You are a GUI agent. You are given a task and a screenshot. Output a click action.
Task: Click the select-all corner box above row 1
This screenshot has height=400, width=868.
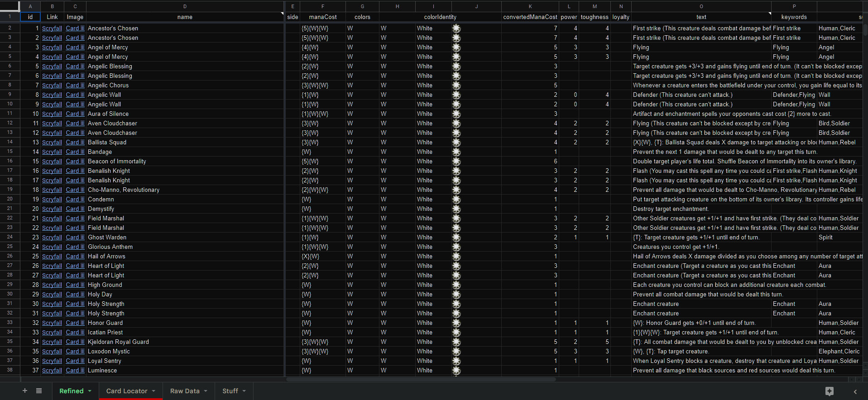pyautogui.click(x=10, y=6)
